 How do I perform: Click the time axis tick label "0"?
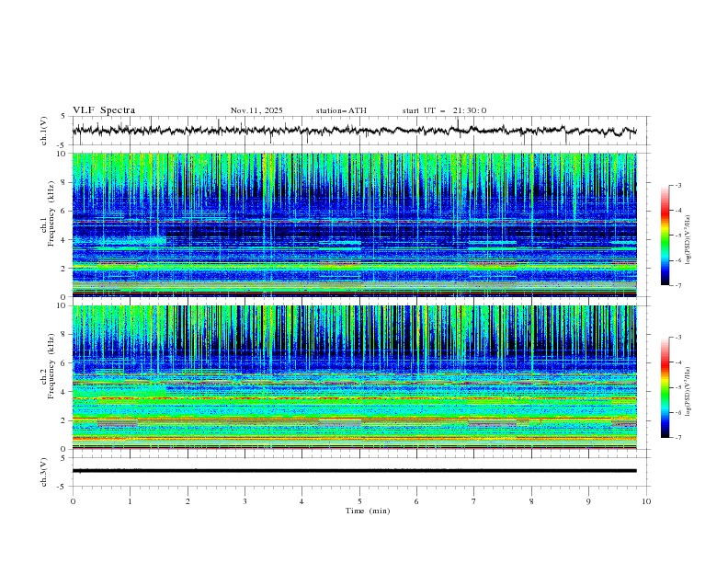pos(73,501)
